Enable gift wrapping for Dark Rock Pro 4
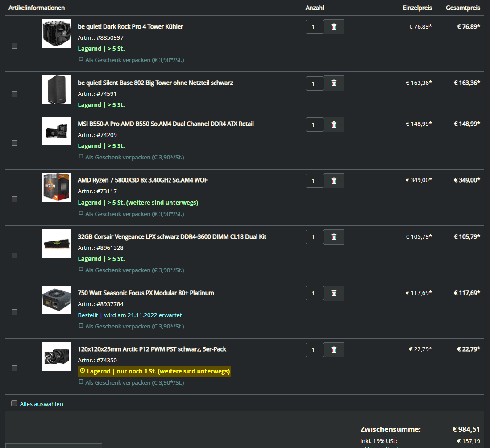 [x=81, y=59]
